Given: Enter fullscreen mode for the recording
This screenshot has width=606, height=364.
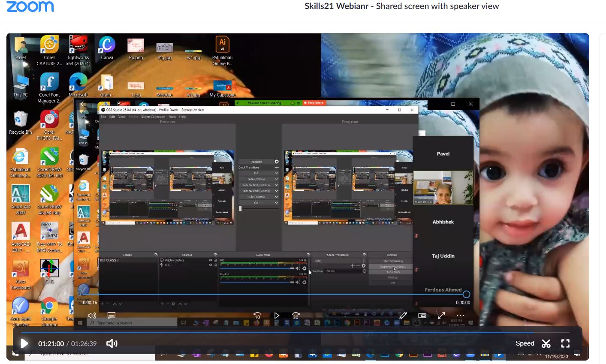Looking at the screenshot, I should click(565, 343).
